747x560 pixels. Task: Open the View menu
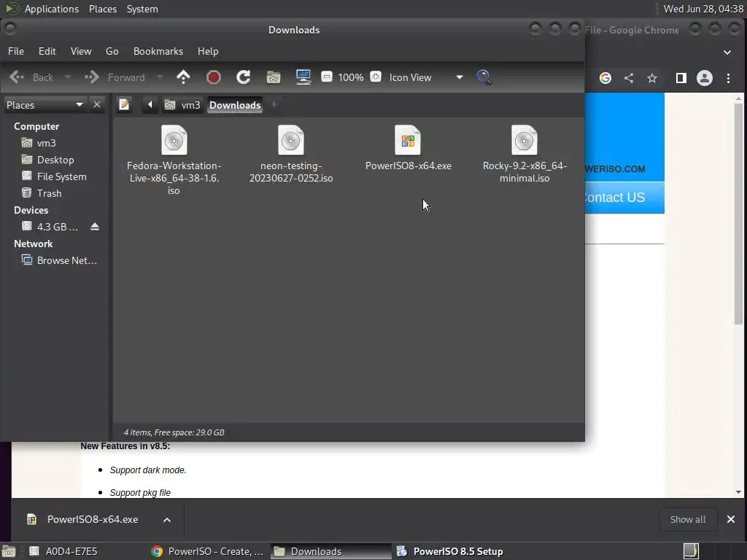pyautogui.click(x=81, y=51)
